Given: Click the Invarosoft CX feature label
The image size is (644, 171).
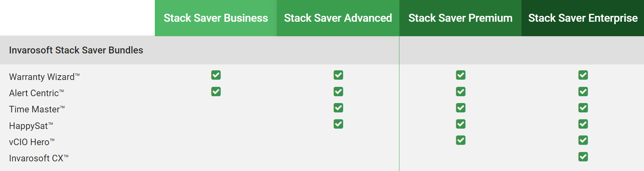Looking at the screenshot, I should click(36, 158).
